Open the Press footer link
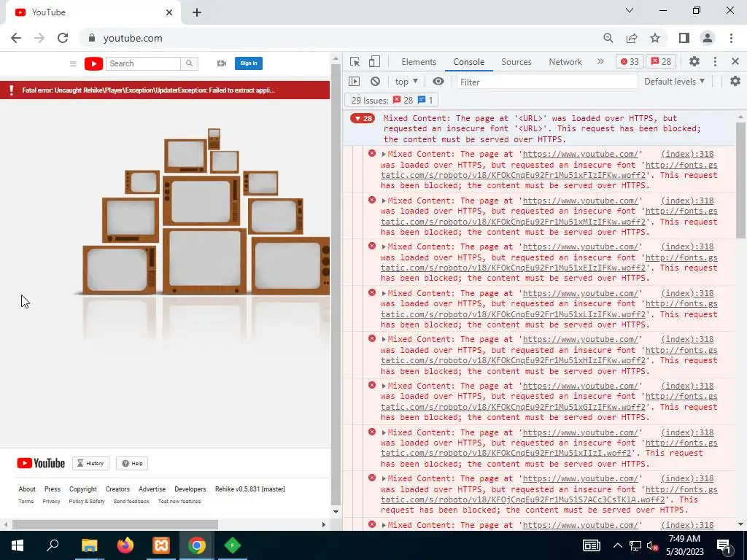The image size is (747, 560). click(x=53, y=489)
